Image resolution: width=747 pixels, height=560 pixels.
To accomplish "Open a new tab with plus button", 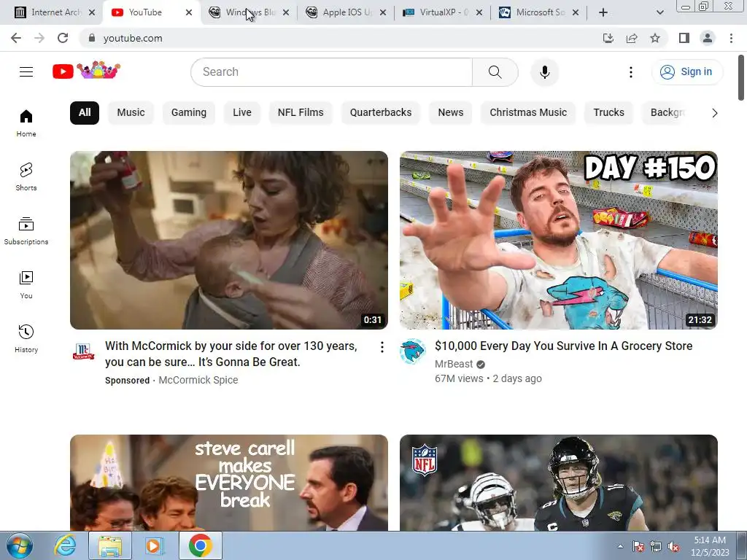I will [x=603, y=12].
